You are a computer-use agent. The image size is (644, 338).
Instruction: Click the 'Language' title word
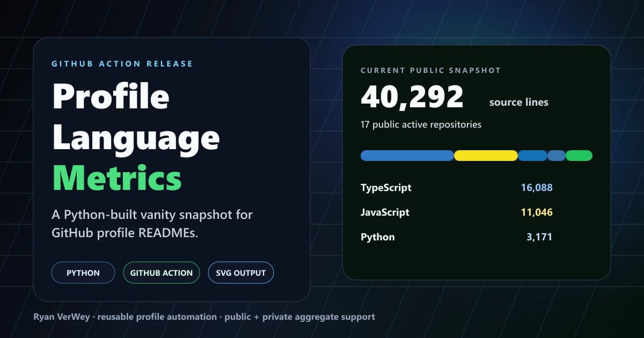point(136,139)
